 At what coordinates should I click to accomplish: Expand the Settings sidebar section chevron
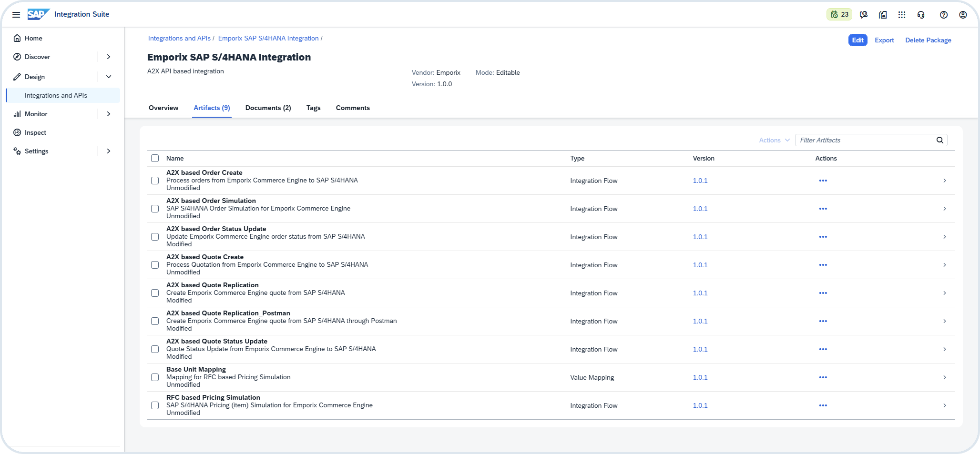tap(109, 151)
